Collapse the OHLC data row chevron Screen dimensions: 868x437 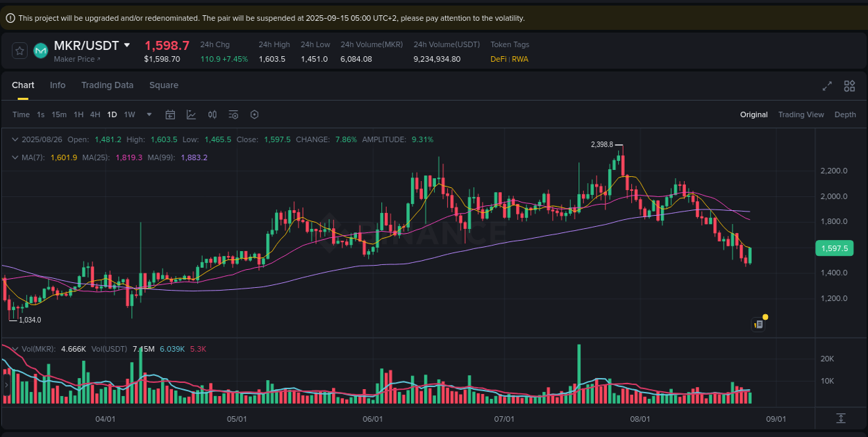pyautogui.click(x=14, y=139)
